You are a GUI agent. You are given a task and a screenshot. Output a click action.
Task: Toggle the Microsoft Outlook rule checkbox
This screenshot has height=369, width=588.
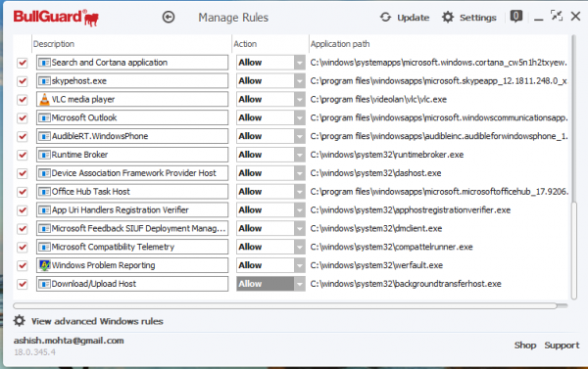[23, 117]
